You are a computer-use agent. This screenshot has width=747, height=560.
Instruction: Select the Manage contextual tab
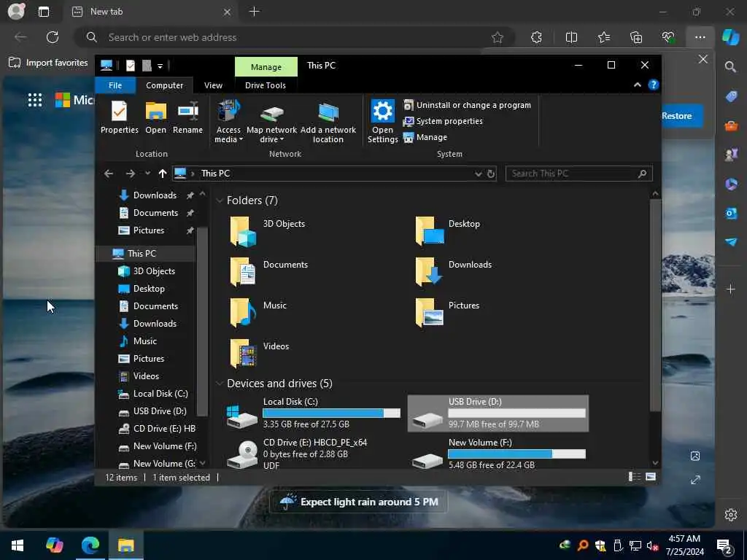(x=266, y=66)
